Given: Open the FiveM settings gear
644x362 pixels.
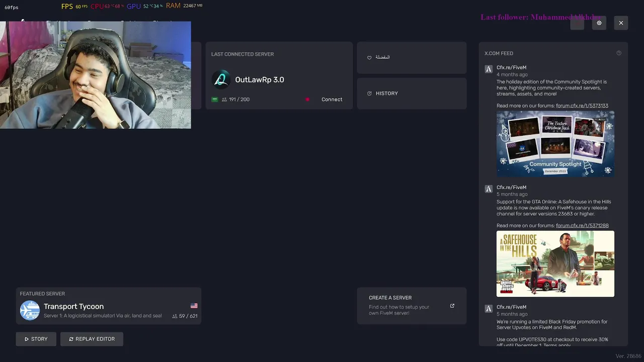Looking at the screenshot, I should point(599,23).
